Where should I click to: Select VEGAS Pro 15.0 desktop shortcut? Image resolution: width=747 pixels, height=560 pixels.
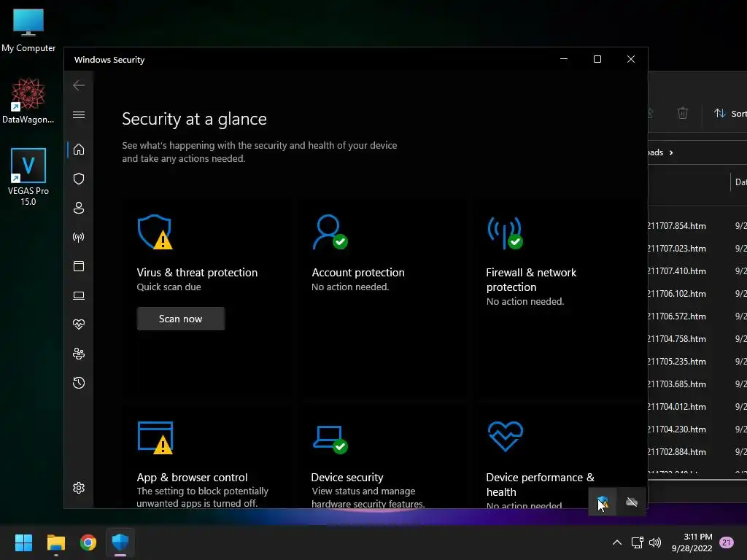point(28,177)
